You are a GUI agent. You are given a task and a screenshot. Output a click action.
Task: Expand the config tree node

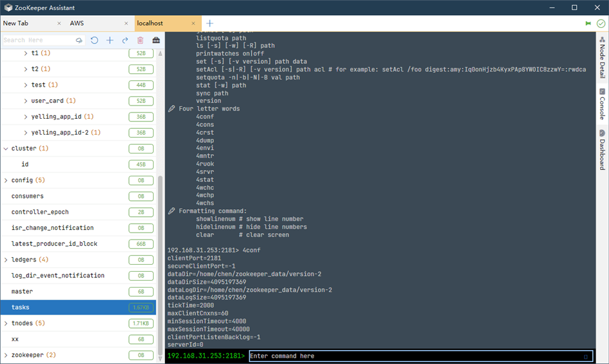(6, 181)
